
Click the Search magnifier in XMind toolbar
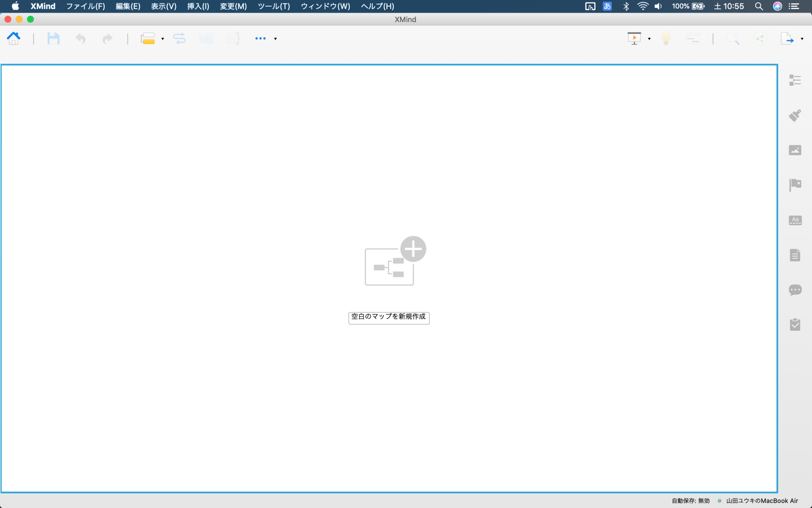point(733,38)
